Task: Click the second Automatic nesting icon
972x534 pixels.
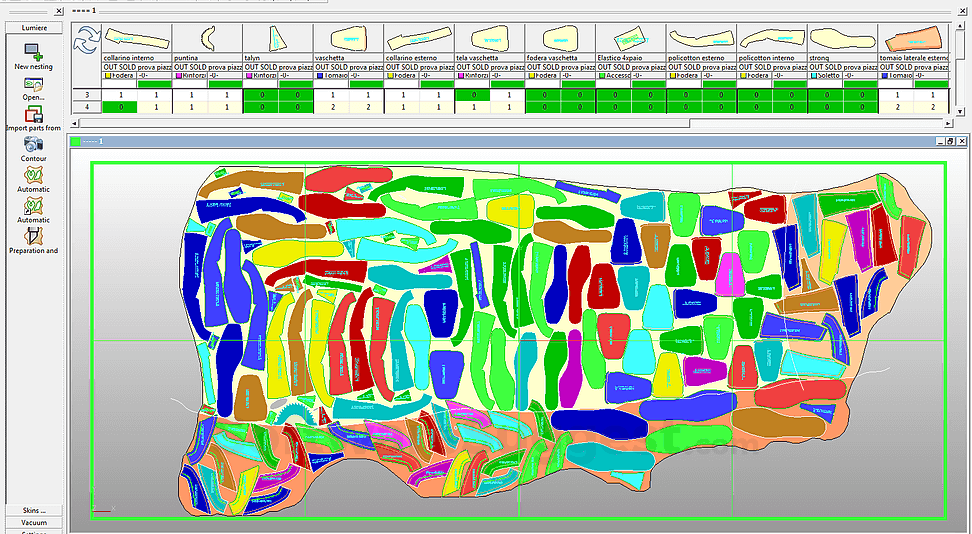Action: coord(34,206)
